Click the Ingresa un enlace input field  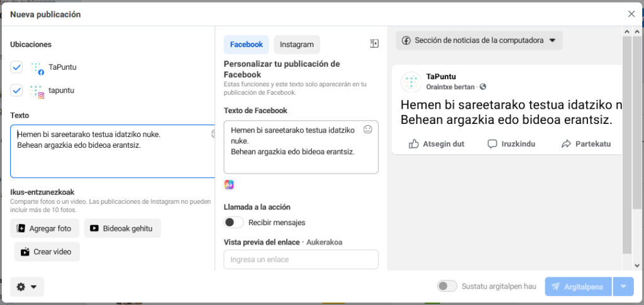[301, 260]
